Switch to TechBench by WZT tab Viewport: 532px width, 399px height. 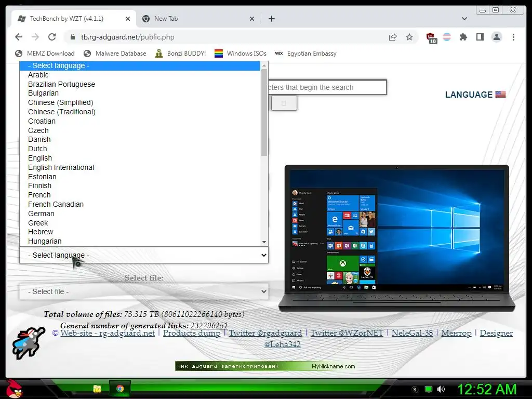(74, 19)
